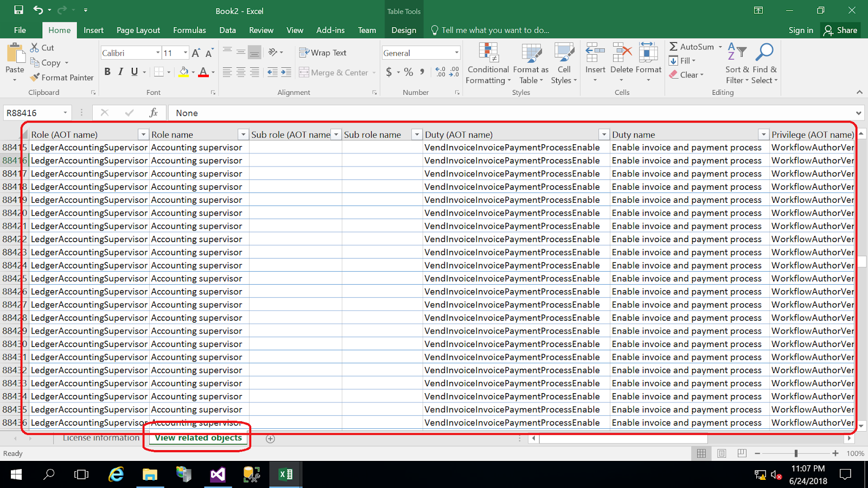Screen dimensions: 868x488
Task: Adjust the zoom slider handle
Action: (x=796, y=453)
